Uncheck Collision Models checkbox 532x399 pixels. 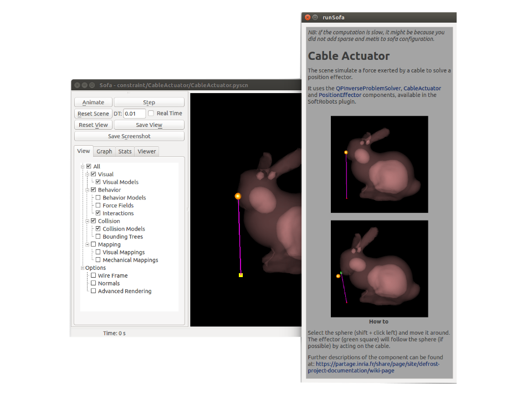click(x=98, y=229)
